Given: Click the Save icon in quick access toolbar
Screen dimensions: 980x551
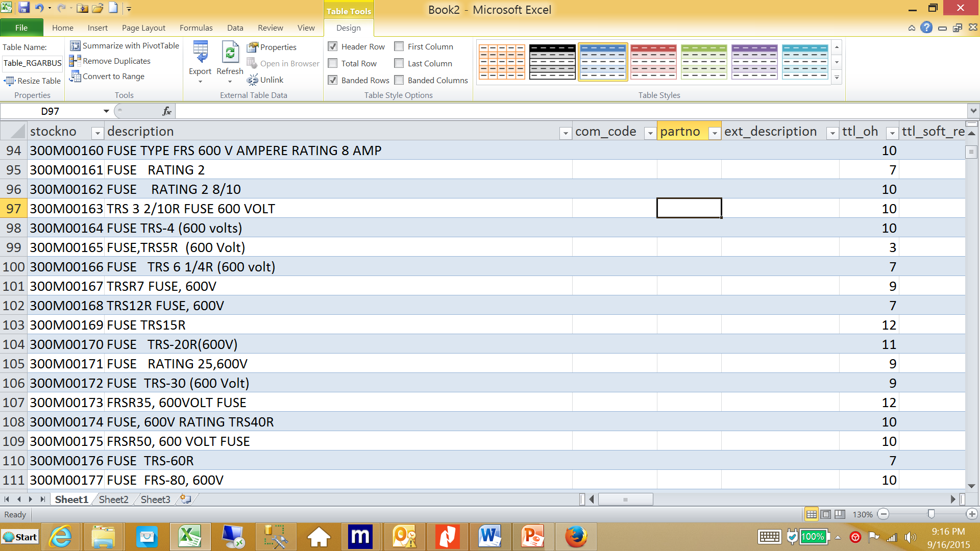Looking at the screenshot, I should pyautogui.click(x=24, y=8).
